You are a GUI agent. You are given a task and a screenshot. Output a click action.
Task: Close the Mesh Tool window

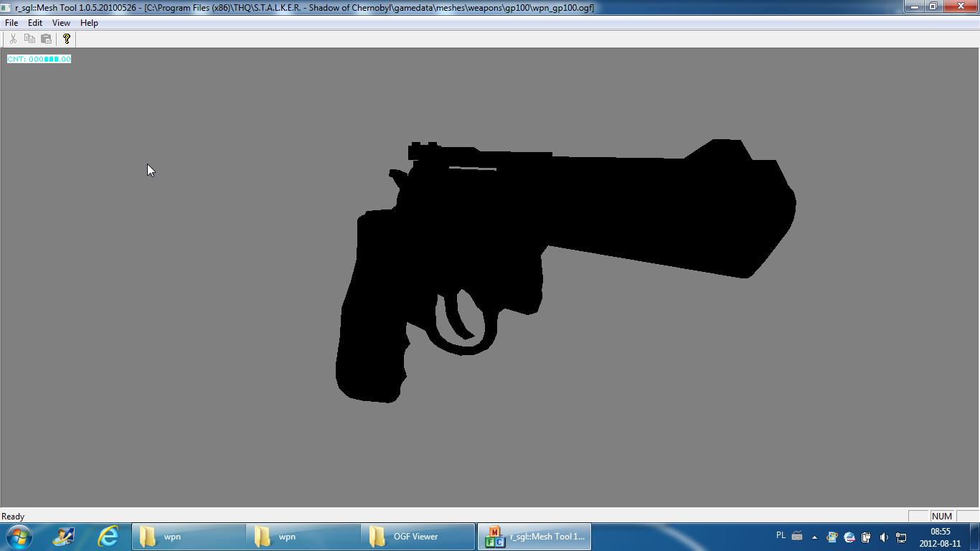(961, 6)
